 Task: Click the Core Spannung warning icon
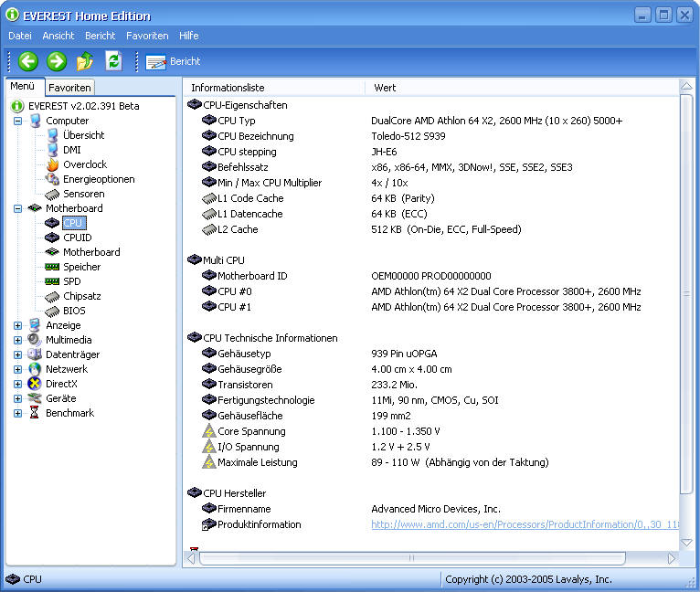pyautogui.click(x=209, y=431)
